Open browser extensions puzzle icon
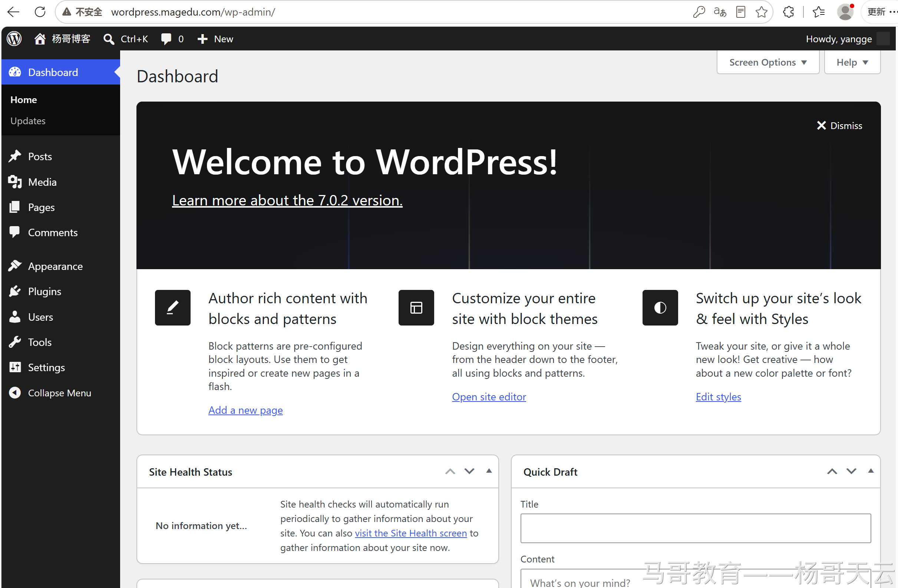Screen dimensions: 898x588 tap(788, 12)
